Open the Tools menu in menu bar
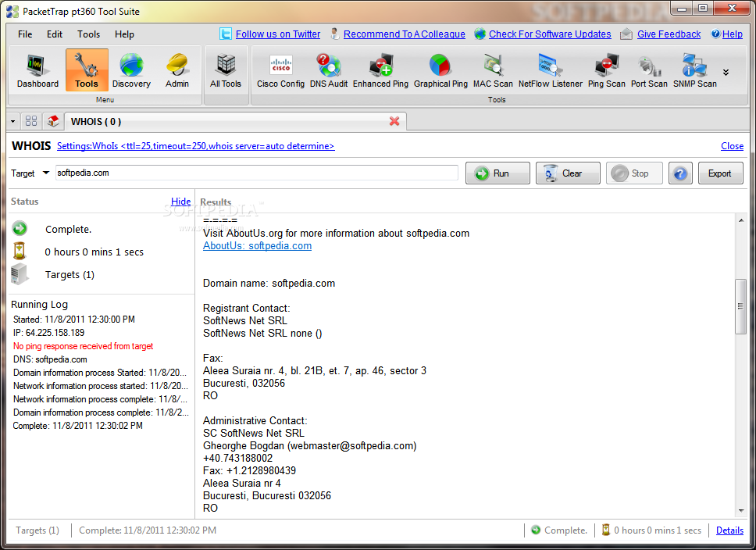The height and width of the screenshot is (550, 756). [89, 34]
